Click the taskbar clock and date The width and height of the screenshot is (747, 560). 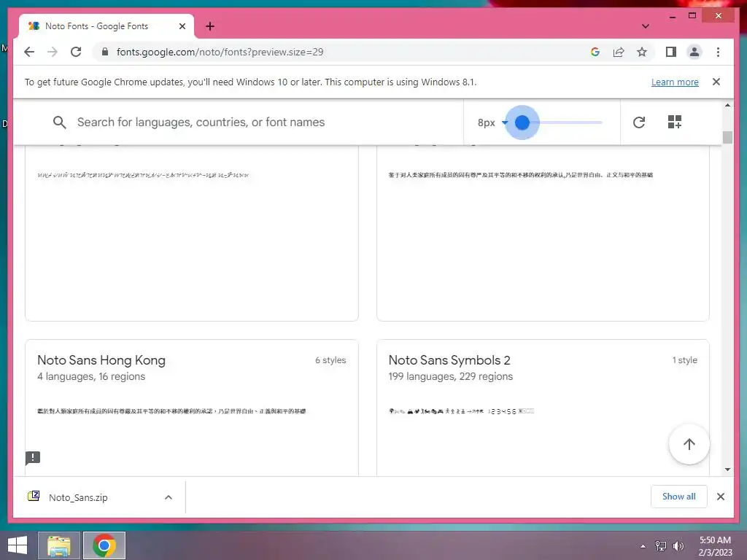click(x=715, y=545)
